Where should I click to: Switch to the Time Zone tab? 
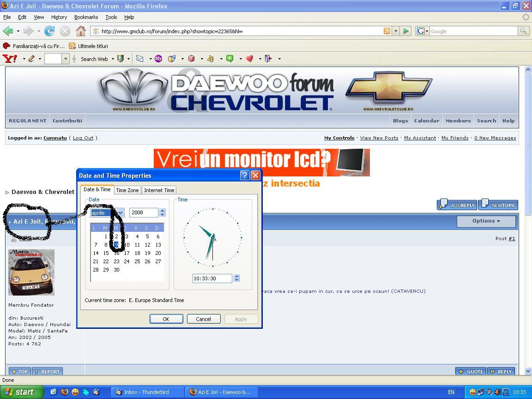pos(127,190)
